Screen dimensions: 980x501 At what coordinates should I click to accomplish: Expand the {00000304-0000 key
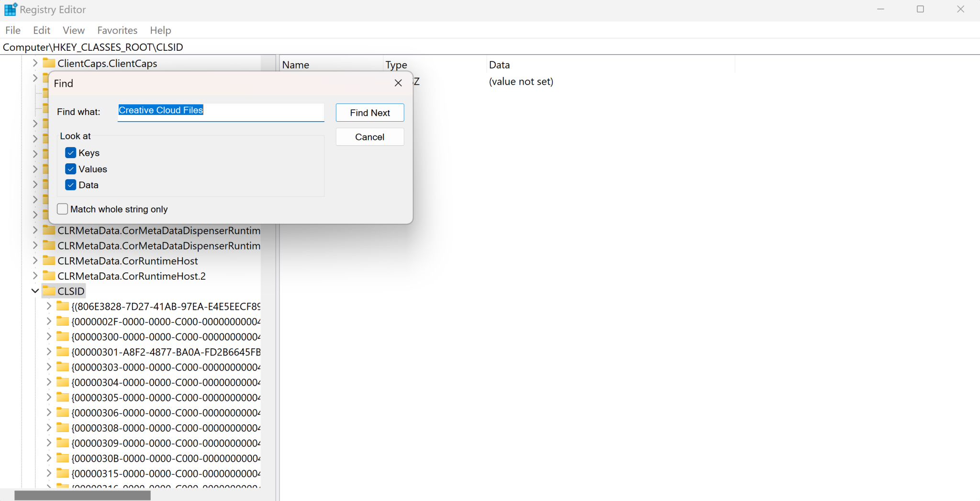(49, 382)
